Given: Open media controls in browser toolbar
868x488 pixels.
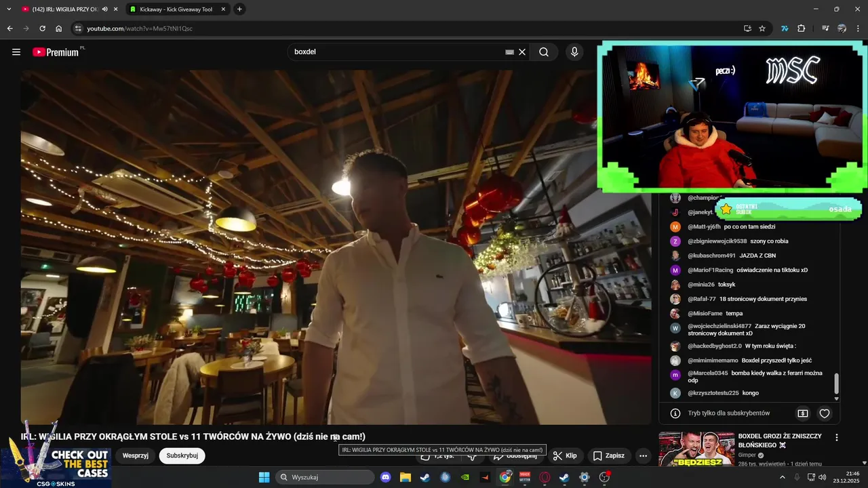Looking at the screenshot, I should coord(825,28).
